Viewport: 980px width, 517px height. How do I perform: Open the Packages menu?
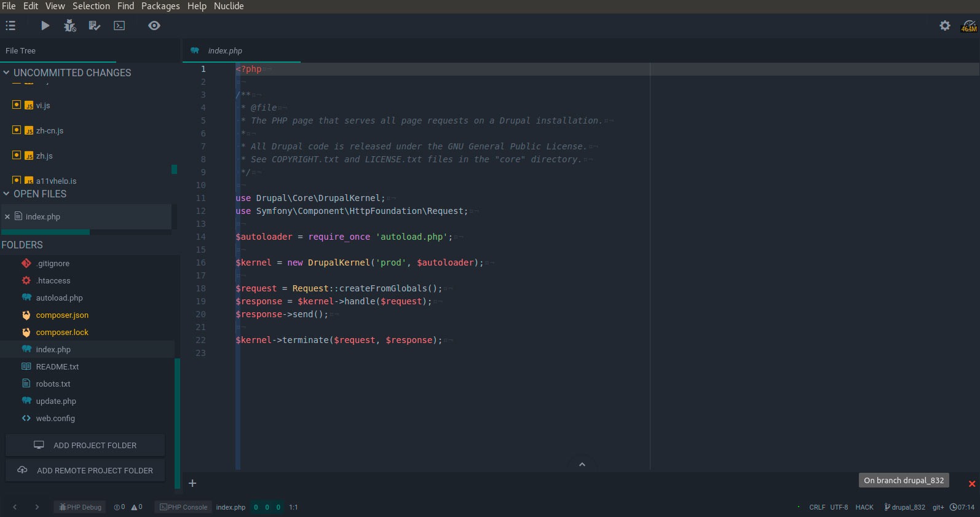click(160, 6)
